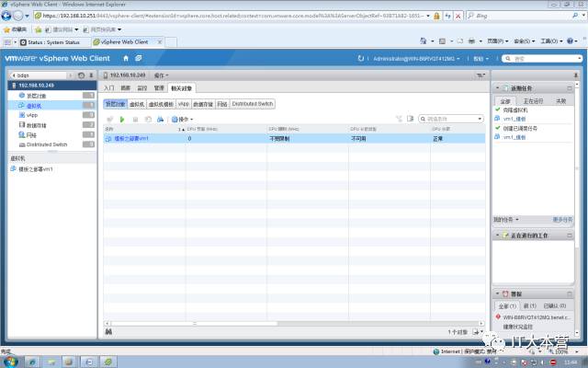Viewport: 588px width, 368px height.
Task: Click first vm1 task link in Recent Tasks
Action: 514,119
